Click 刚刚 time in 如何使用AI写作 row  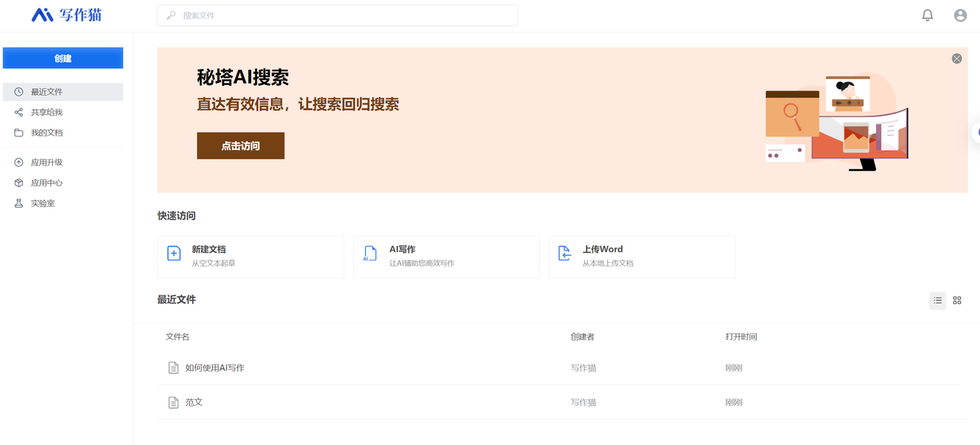click(x=733, y=368)
